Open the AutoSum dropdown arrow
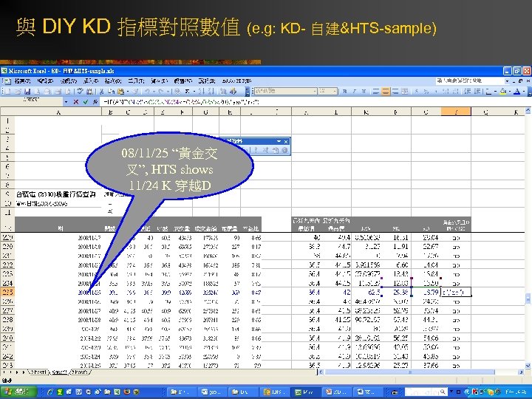Image resolution: width=532 pixels, height=399 pixels. (x=194, y=92)
